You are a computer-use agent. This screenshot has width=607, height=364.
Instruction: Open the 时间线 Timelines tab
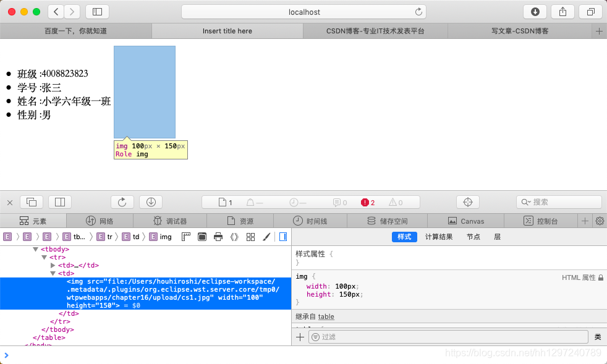[x=310, y=221]
